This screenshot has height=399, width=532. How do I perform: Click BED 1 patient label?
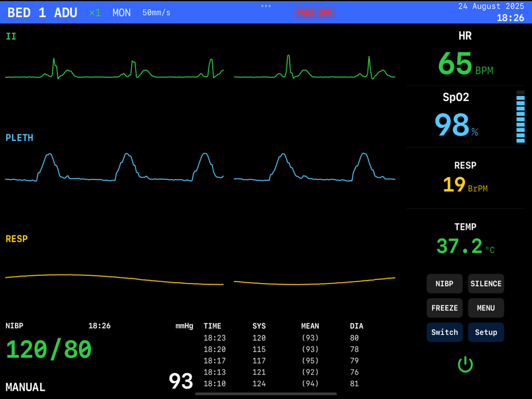click(27, 12)
